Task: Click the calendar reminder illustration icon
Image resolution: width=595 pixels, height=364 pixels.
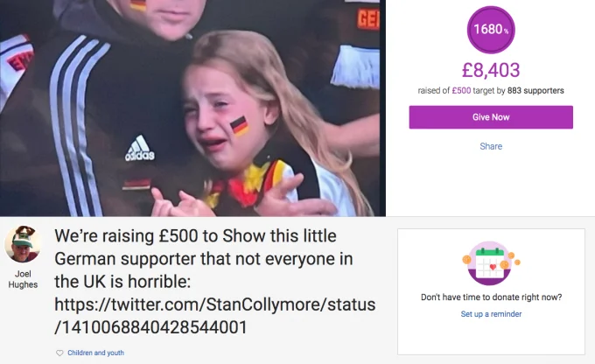Action: pyautogui.click(x=491, y=263)
